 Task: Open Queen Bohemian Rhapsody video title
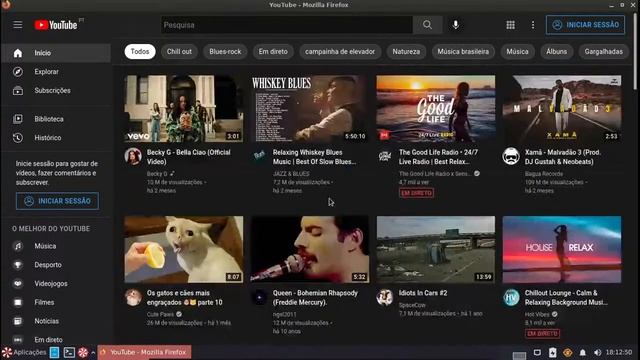(x=315, y=298)
